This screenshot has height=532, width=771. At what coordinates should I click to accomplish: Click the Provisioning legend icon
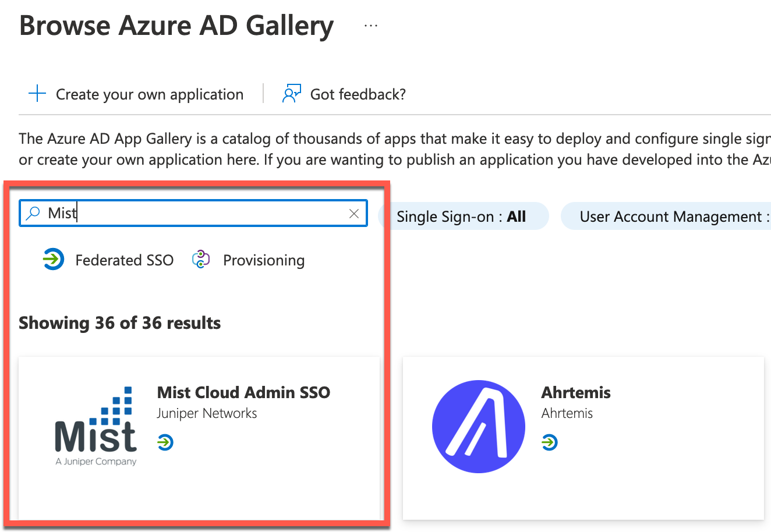click(x=201, y=260)
